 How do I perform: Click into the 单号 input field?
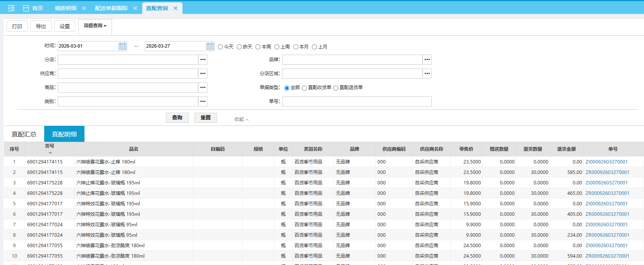(x=356, y=102)
